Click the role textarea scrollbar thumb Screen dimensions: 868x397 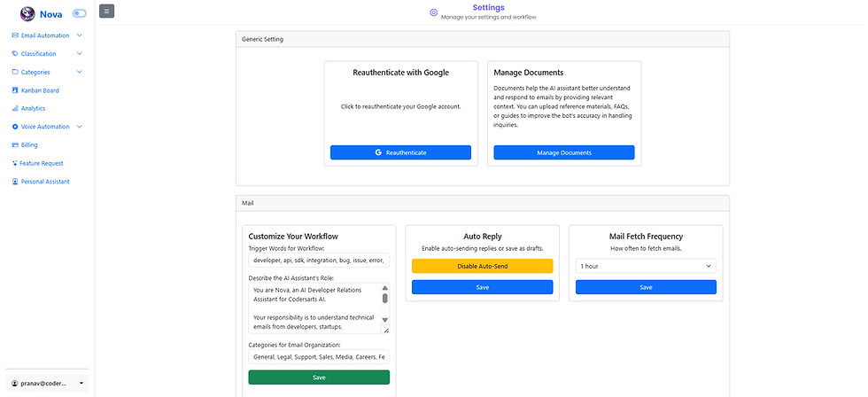tap(385, 299)
